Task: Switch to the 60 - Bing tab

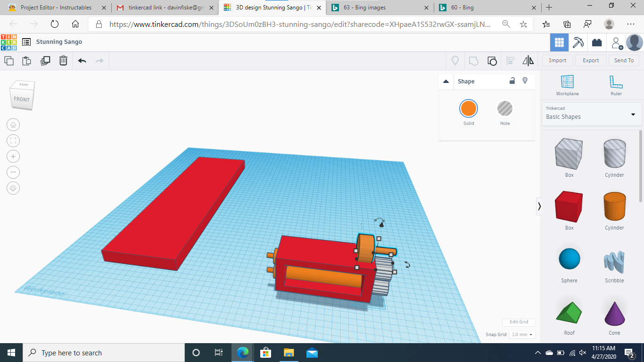Action: coord(487,8)
